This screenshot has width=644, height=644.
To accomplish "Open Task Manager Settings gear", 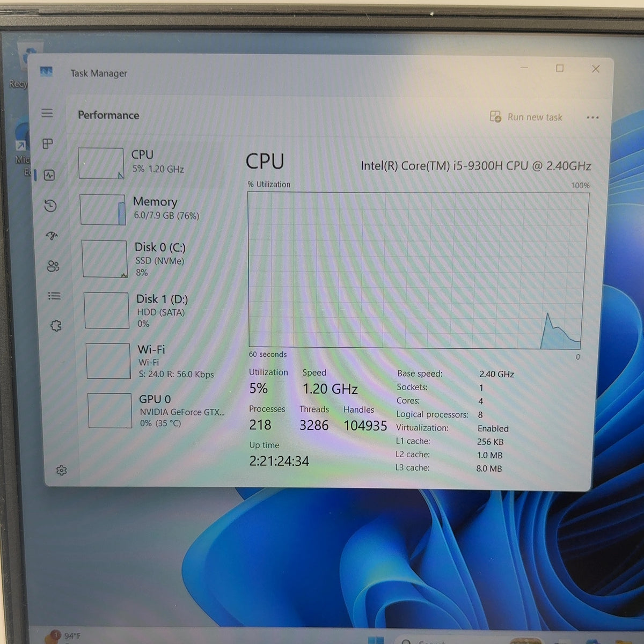I will point(61,470).
